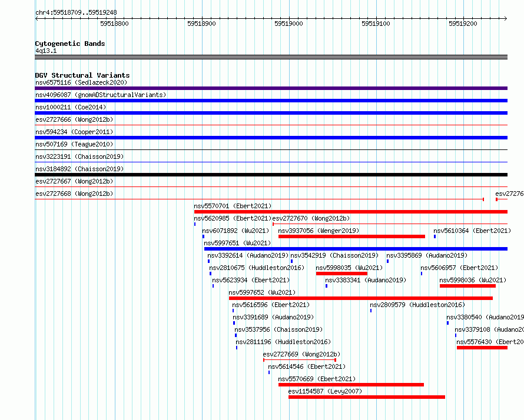Select nsv6071892 (Wu2021) label
524x420 pixels.
click(236, 231)
